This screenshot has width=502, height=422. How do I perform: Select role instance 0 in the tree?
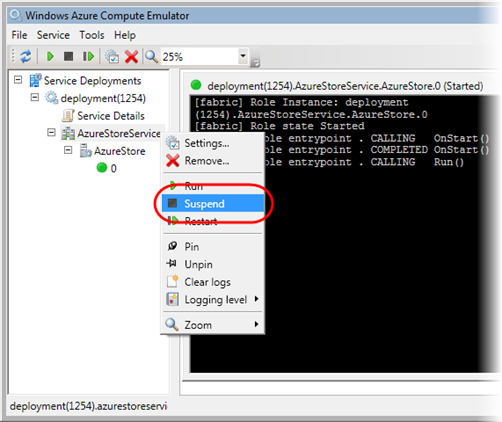point(113,168)
